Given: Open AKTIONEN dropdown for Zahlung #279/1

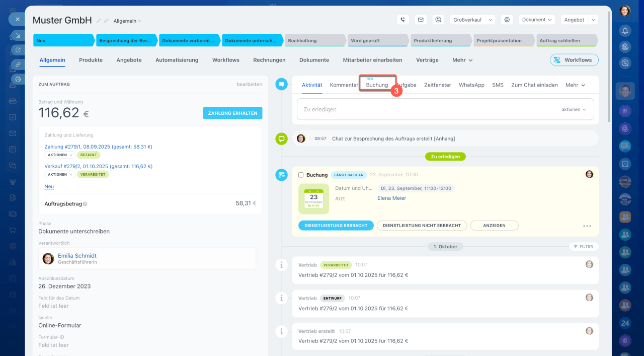Looking at the screenshot, I should click(x=59, y=155).
